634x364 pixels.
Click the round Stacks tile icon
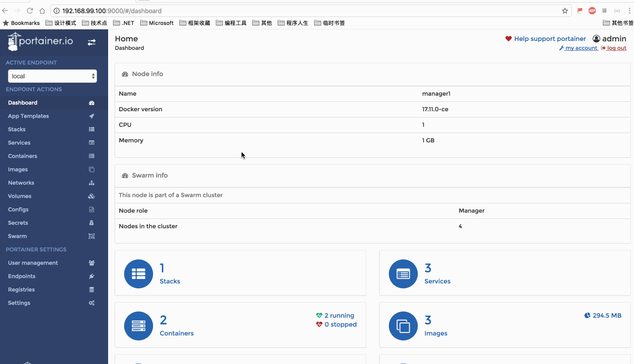(x=138, y=274)
